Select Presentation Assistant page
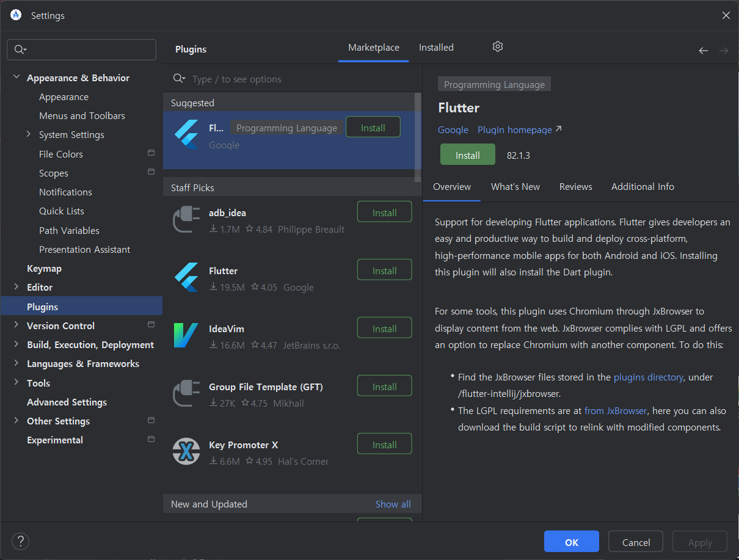 coord(85,249)
